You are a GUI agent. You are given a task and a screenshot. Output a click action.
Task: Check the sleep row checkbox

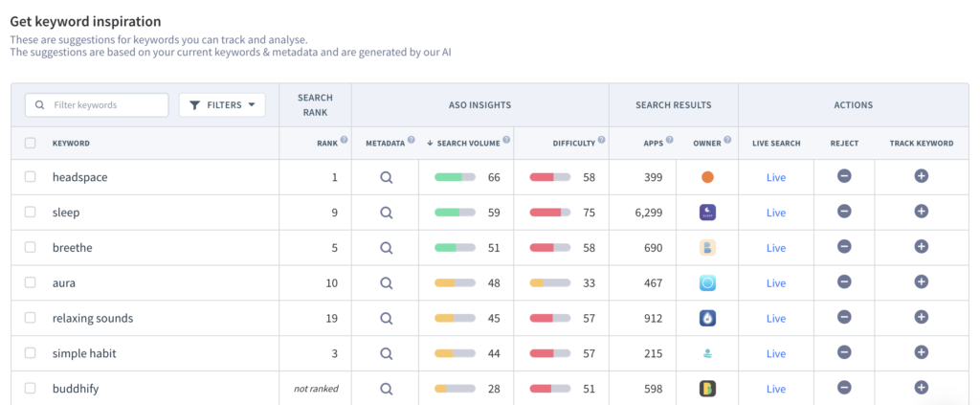(x=30, y=212)
